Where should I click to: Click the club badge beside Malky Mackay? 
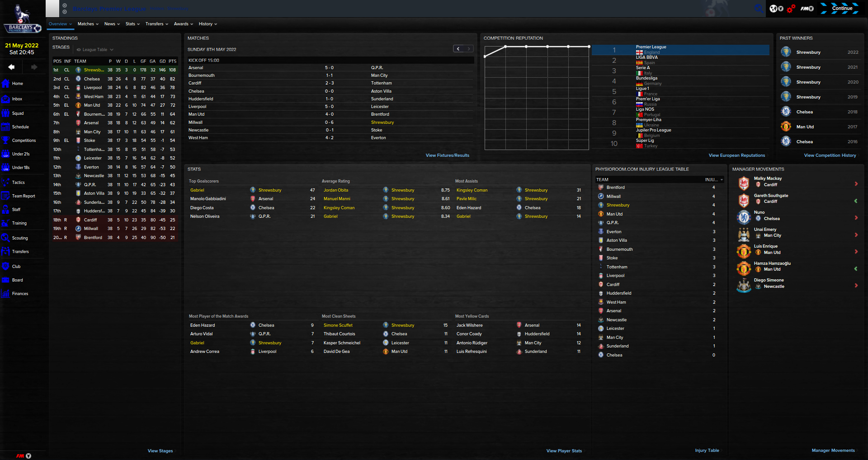click(x=744, y=183)
